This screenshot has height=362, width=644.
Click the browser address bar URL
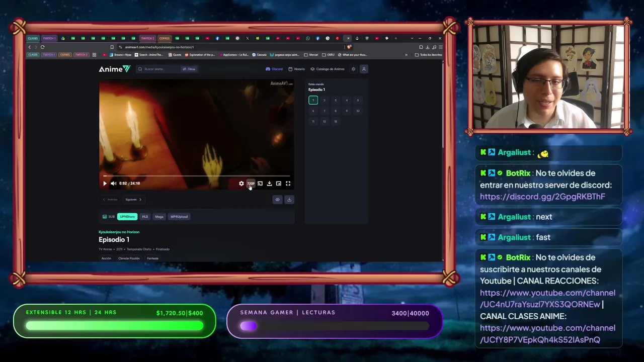[159, 47]
